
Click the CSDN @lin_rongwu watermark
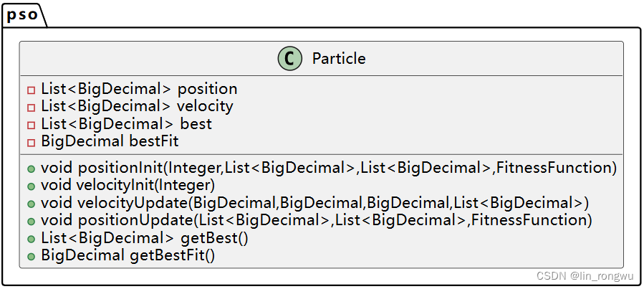point(585,276)
